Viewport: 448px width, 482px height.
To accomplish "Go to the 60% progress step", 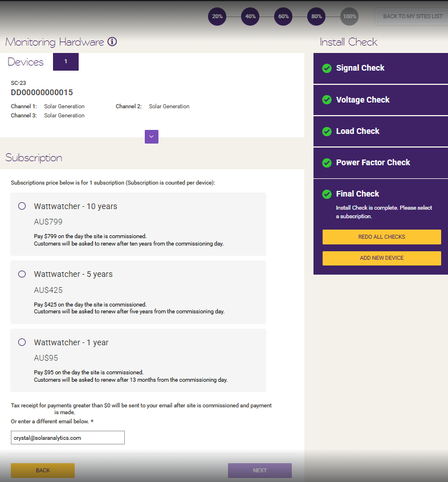I will (x=283, y=17).
